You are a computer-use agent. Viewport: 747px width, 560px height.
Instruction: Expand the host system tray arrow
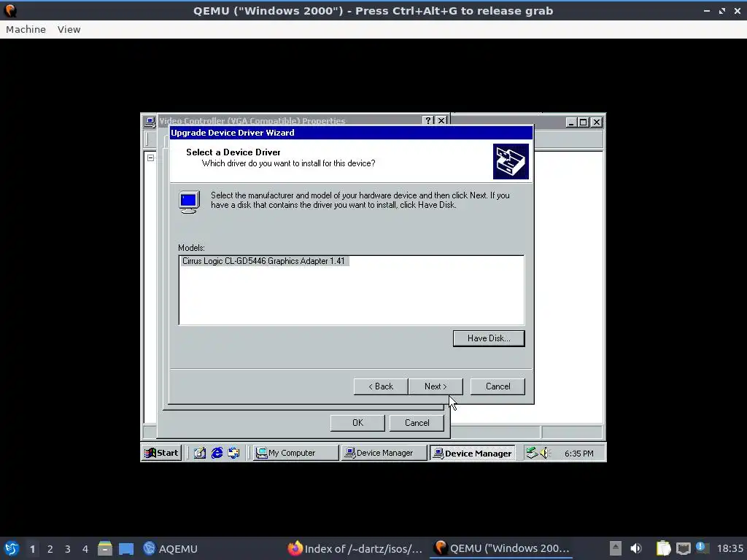pos(616,548)
